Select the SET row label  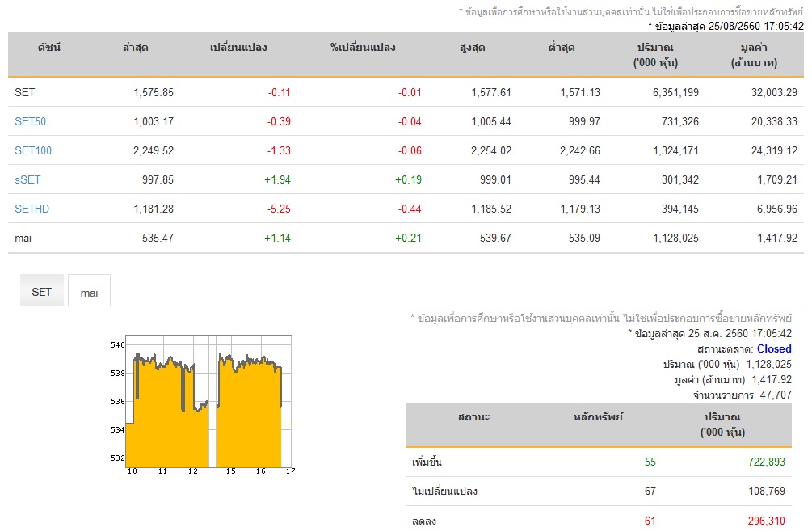(24, 92)
